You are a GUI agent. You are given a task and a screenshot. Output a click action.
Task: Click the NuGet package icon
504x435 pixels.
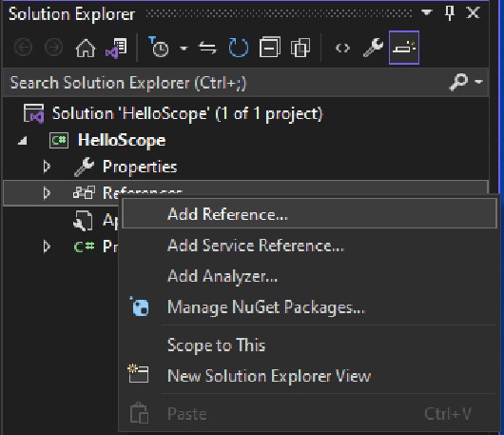(x=140, y=306)
